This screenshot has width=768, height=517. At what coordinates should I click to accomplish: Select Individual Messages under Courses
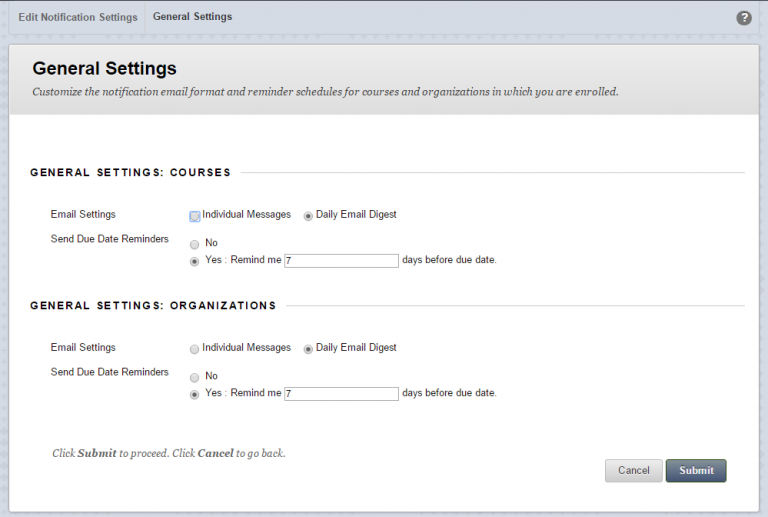(194, 216)
